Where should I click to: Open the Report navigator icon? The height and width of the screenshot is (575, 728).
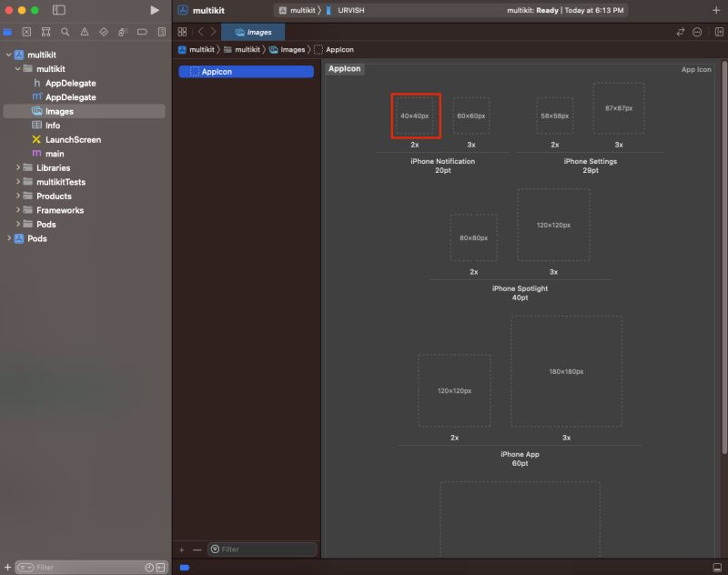pos(160,31)
